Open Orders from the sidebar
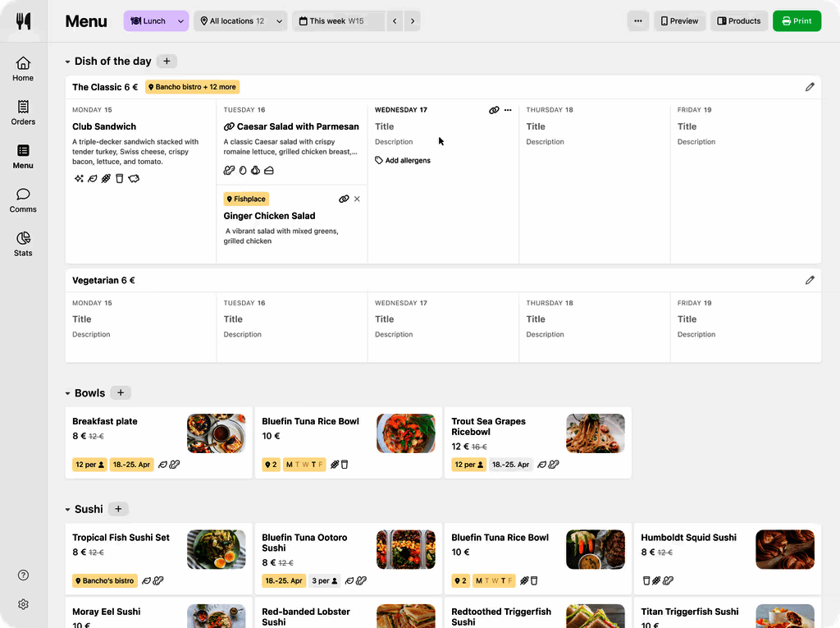This screenshot has height=628, width=840. point(23,112)
